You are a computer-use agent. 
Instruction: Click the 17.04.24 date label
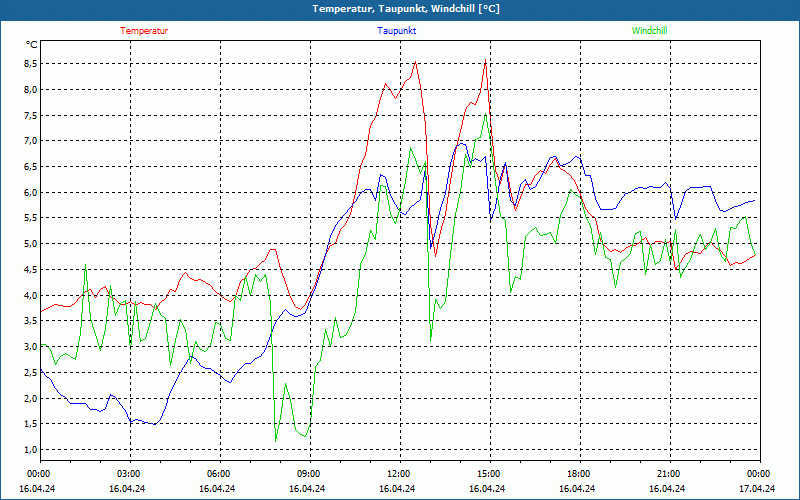(x=756, y=489)
